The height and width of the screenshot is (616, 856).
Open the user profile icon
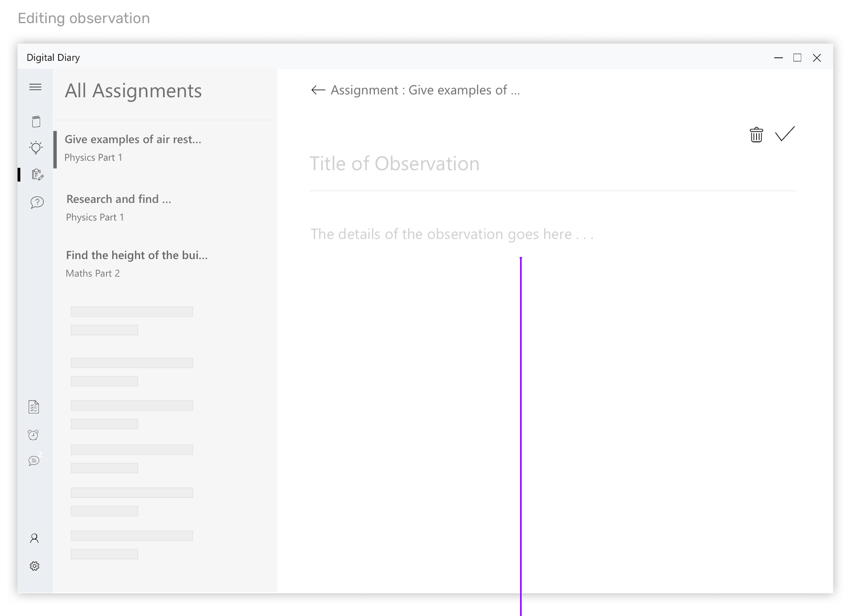coord(34,538)
